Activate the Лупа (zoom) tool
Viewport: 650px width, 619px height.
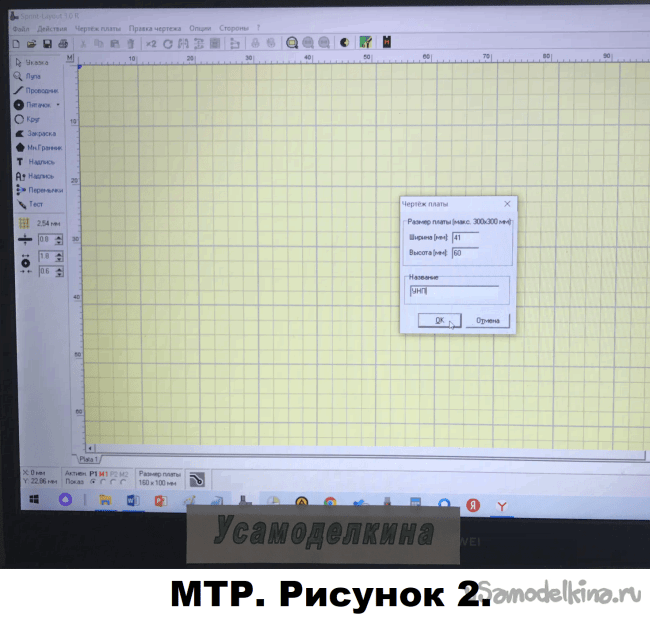(x=30, y=76)
